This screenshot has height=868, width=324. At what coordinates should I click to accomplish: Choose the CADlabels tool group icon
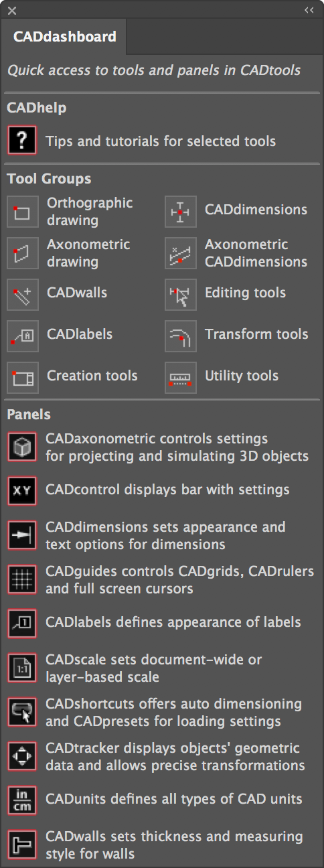tap(23, 336)
